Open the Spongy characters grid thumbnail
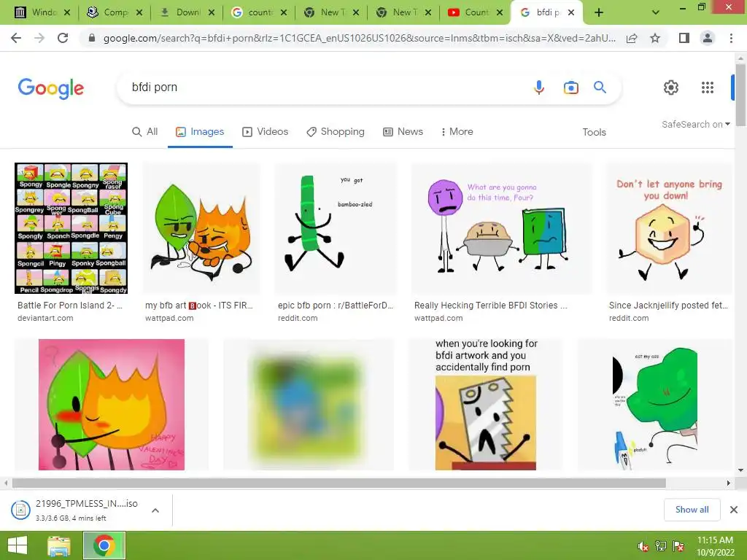Image resolution: width=747 pixels, height=560 pixels. point(71,228)
